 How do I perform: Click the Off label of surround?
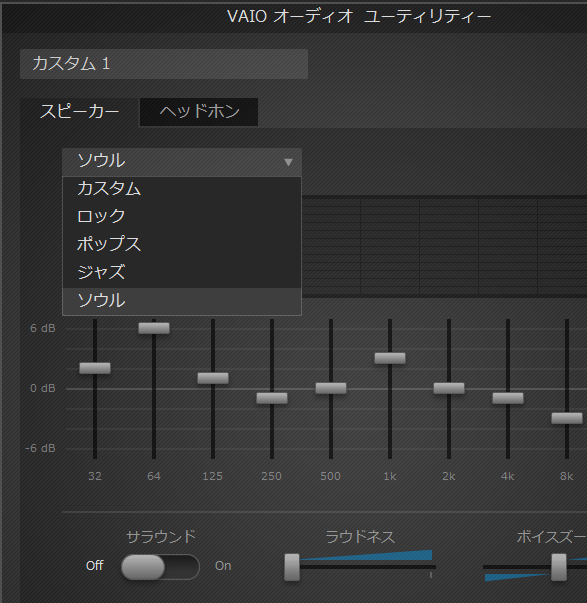coord(95,566)
